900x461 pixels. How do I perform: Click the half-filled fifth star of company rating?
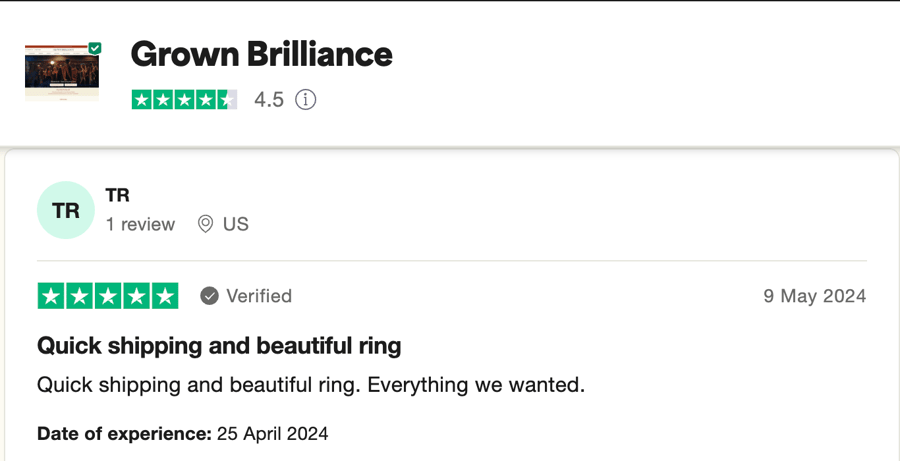coord(227,100)
